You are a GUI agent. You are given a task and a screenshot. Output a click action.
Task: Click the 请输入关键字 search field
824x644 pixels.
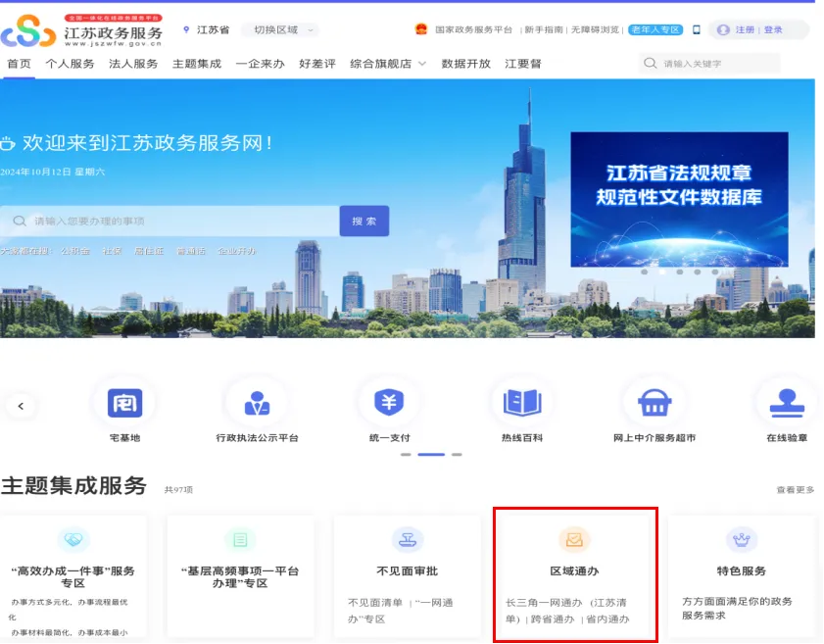coord(717,64)
